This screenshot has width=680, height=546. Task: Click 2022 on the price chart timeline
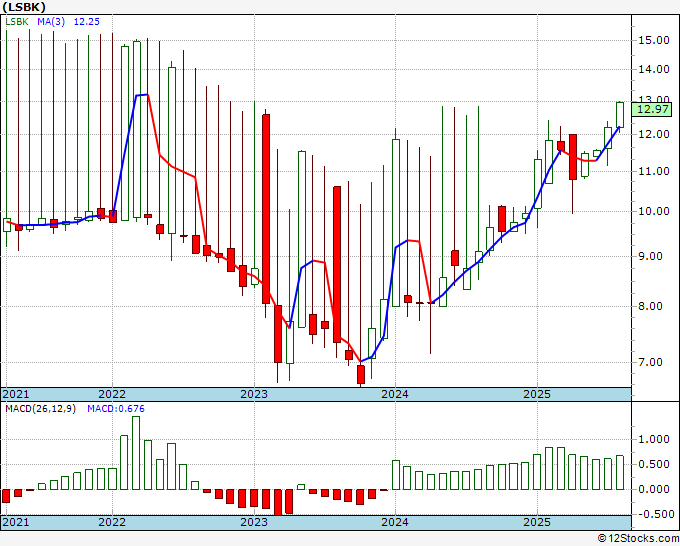pos(112,394)
